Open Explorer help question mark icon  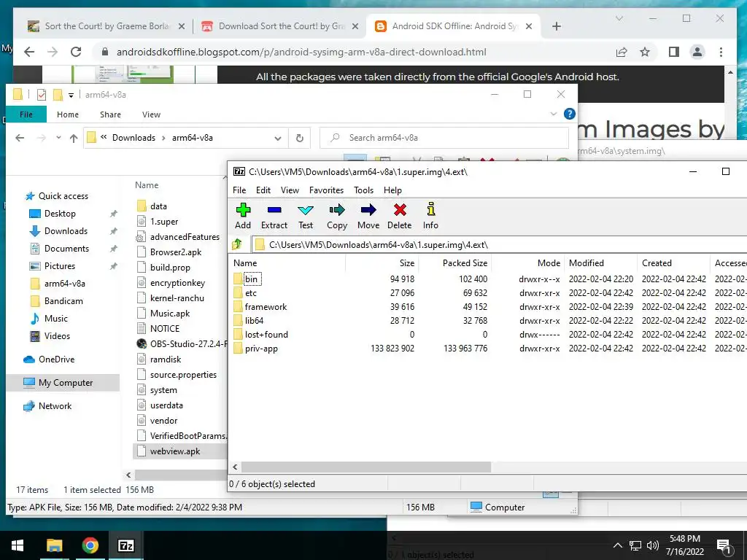point(569,114)
